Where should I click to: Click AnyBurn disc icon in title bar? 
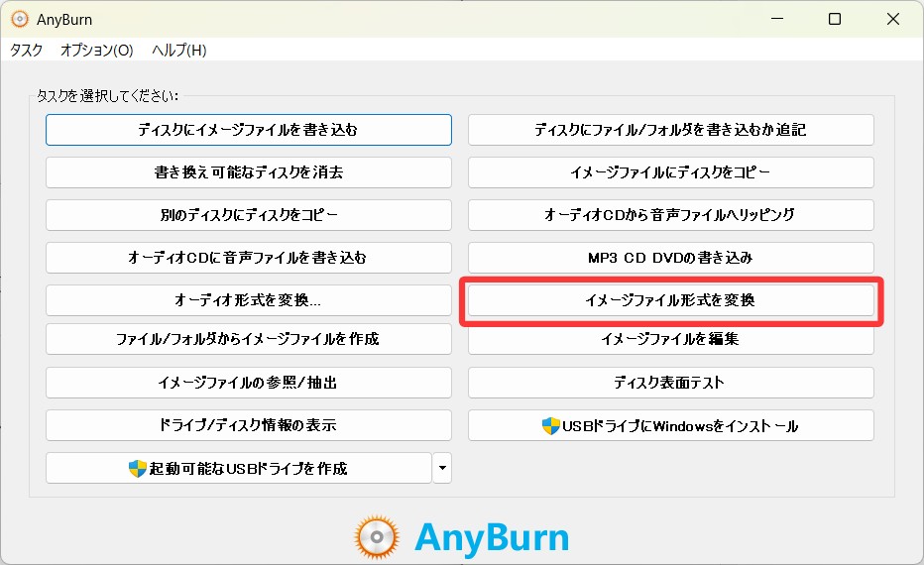[x=20, y=19]
